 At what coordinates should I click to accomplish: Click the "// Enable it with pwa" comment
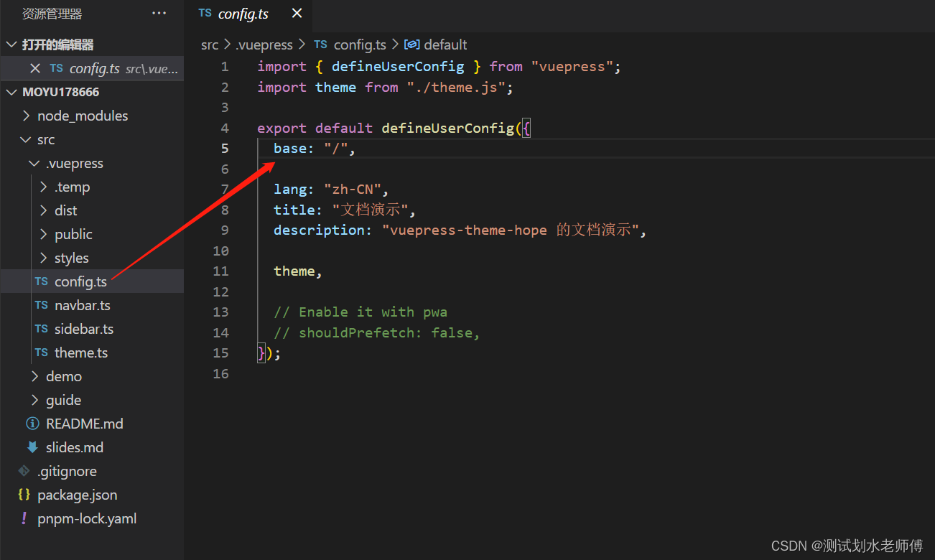click(360, 312)
